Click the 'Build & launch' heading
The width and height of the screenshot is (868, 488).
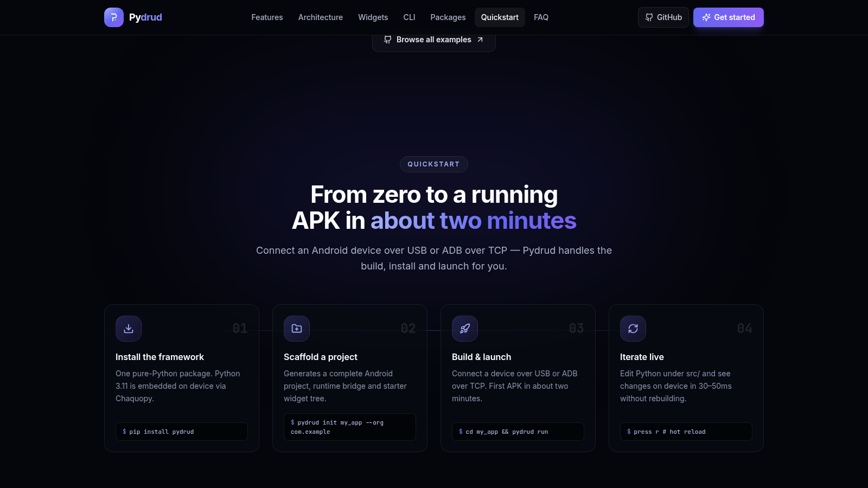482,357
